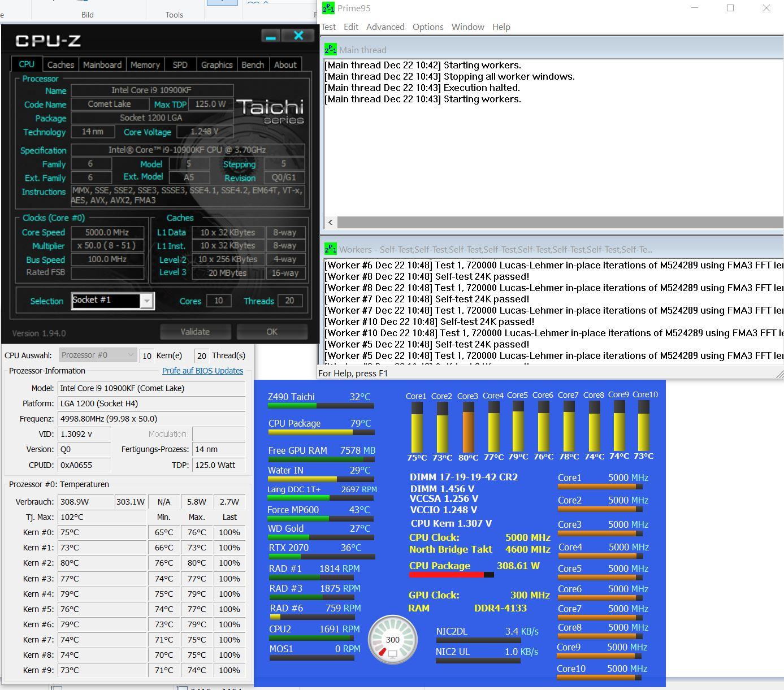This screenshot has height=690, width=784.
Task: Click the OK button in CPU-Z
Action: (x=272, y=332)
